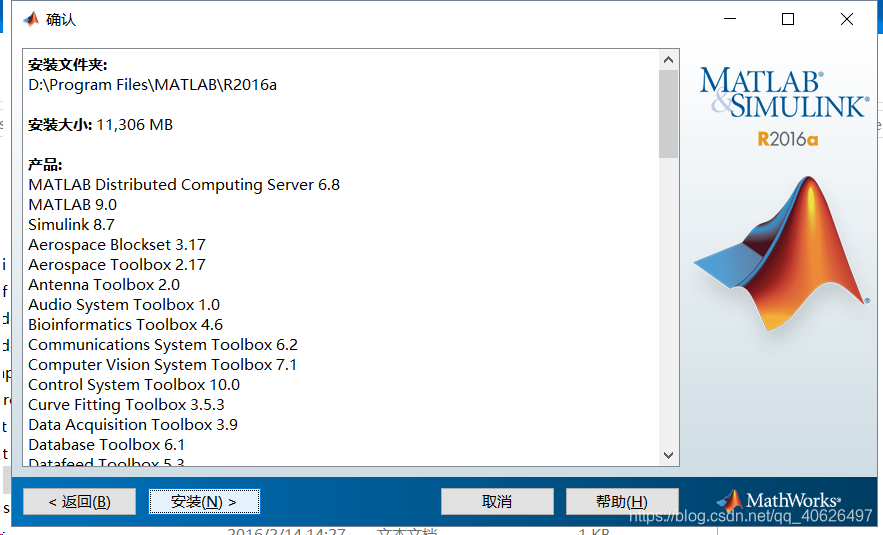Select the Control System Toolbox 10.0 line
Viewport: 883px width, 535px height.
point(134,385)
